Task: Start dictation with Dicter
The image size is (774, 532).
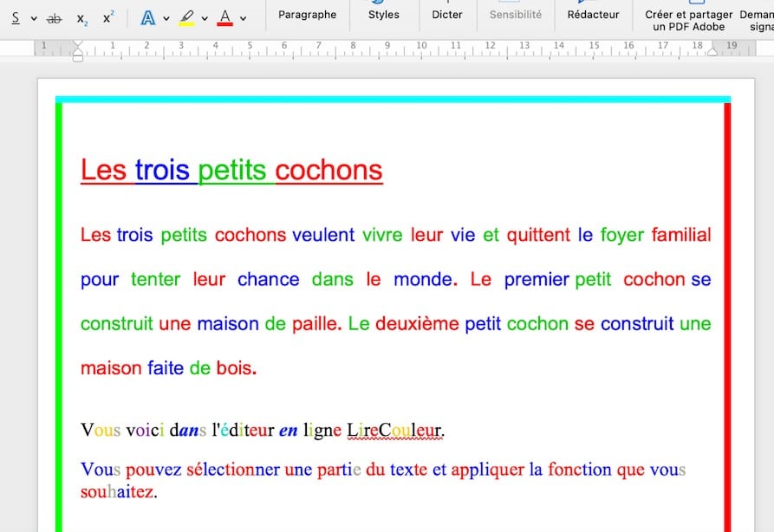Action: (447, 15)
